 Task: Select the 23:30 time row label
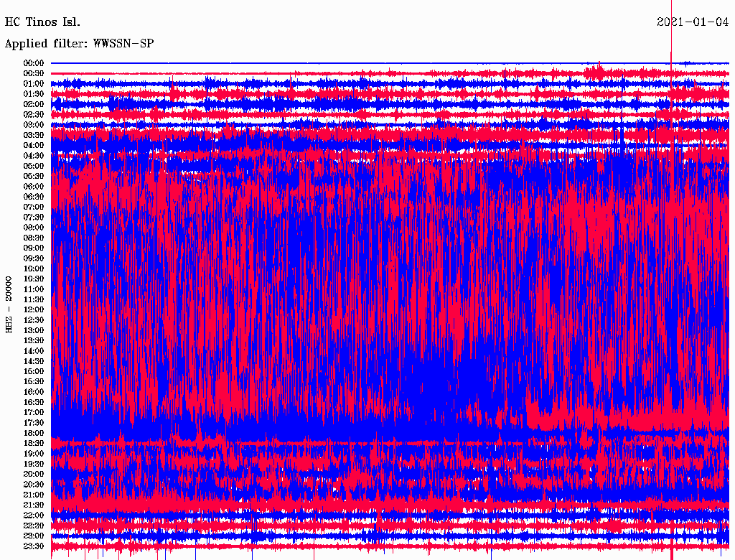[34, 546]
